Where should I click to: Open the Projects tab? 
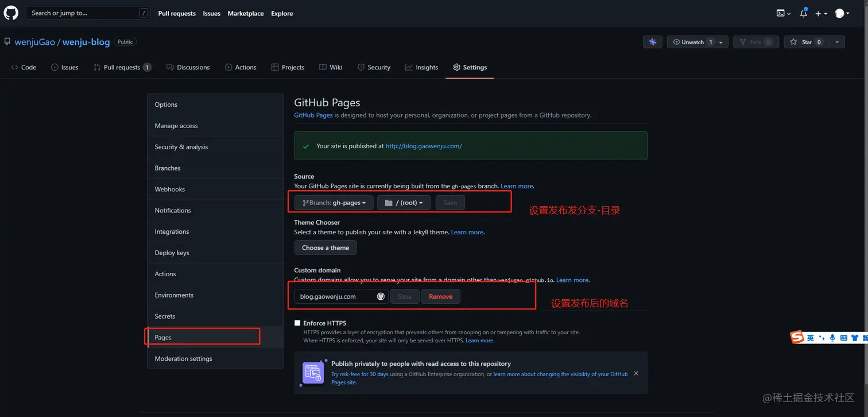tap(288, 67)
